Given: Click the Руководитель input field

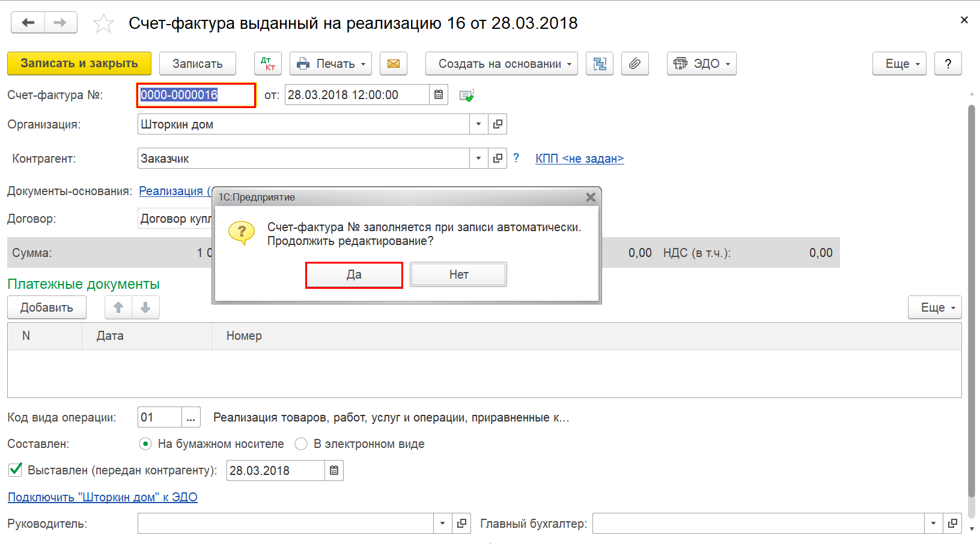Looking at the screenshot, I should tap(285, 524).
